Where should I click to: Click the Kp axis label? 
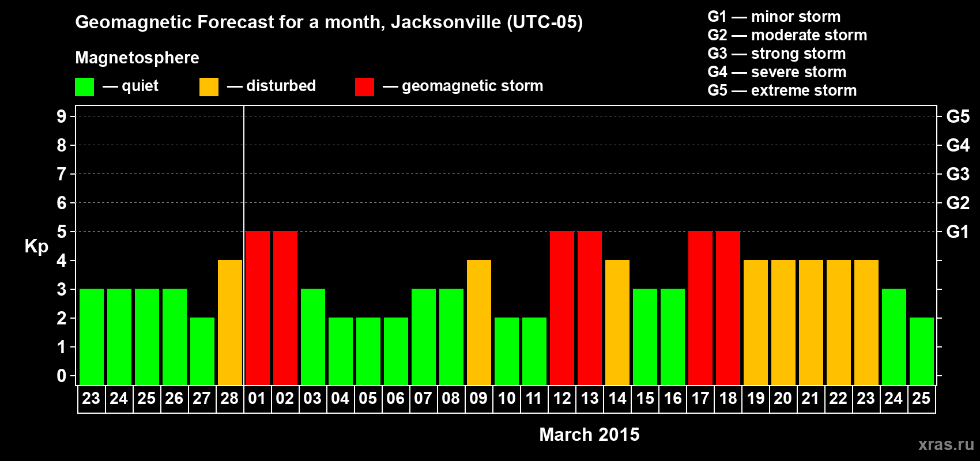[x=36, y=246]
